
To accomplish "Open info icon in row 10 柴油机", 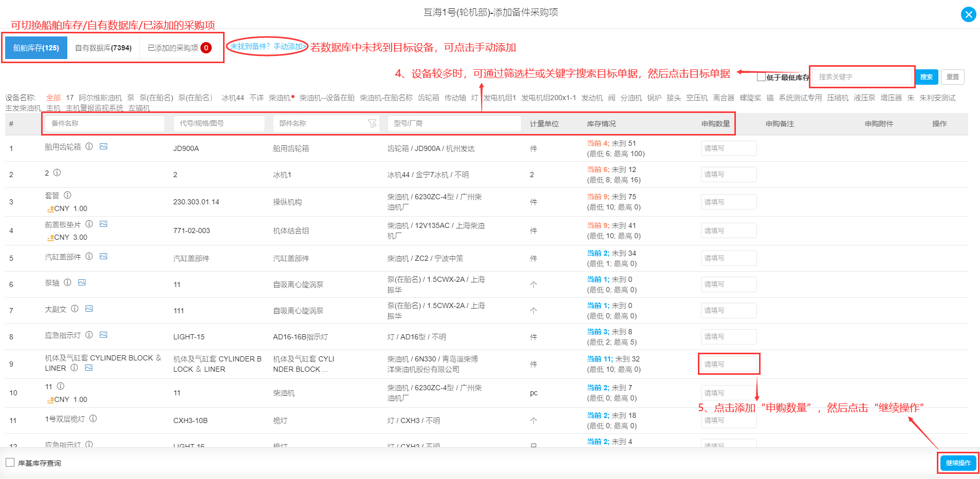I will (x=60, y=386).
